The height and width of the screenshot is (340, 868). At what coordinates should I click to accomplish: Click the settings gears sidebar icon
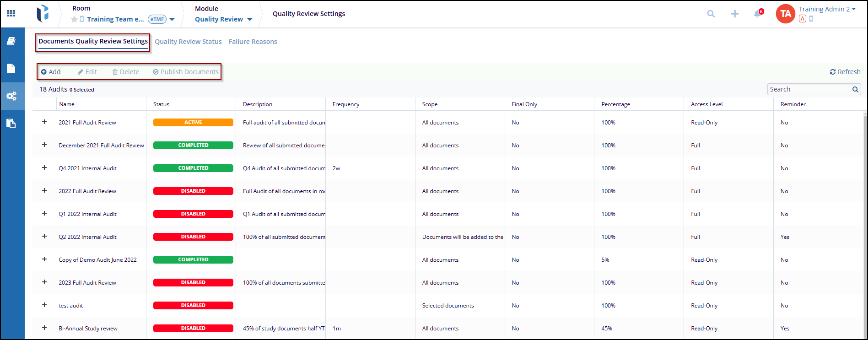[x=11, y=96]
